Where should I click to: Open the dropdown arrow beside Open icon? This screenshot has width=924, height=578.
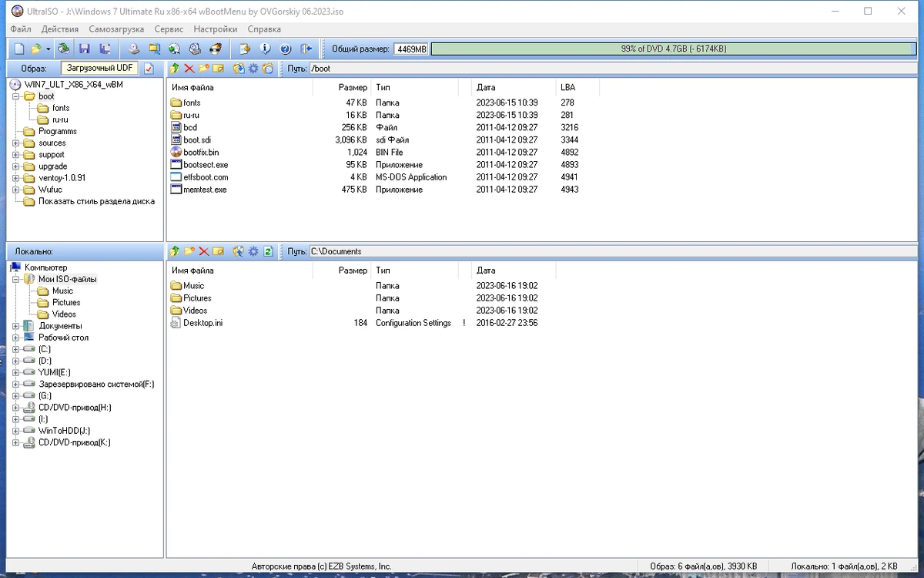click(x=49, y=49)
